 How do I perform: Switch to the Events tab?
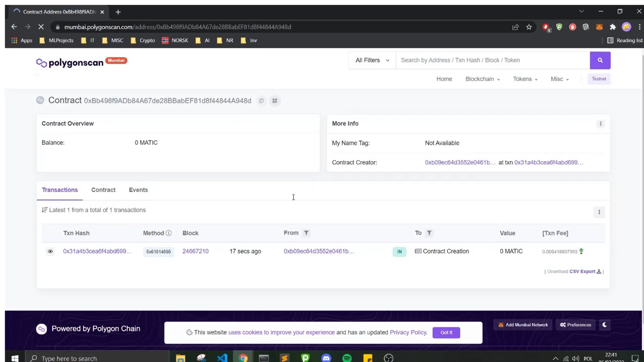[x=138, y=190]
